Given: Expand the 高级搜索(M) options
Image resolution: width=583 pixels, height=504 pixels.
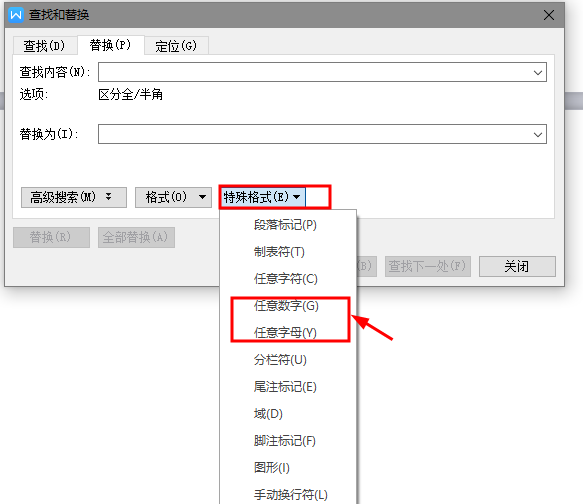Looking at the screenshot, I should [74, 197].
